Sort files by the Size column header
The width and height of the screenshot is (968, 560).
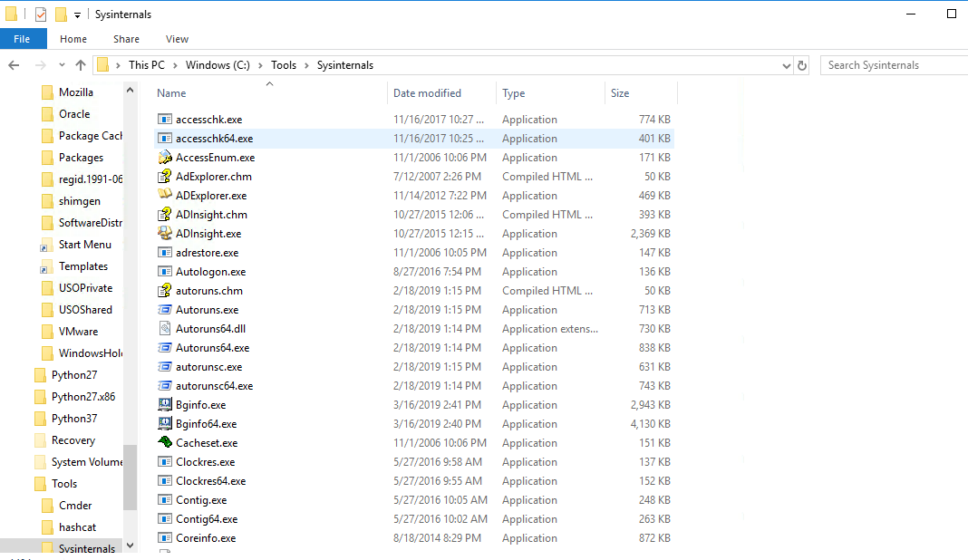pos(620,93)
